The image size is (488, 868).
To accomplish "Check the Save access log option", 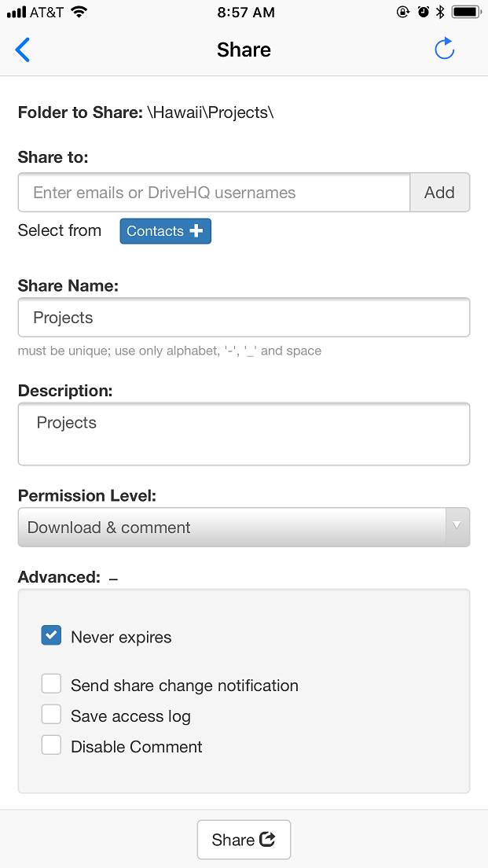I will tap(51, 715).
